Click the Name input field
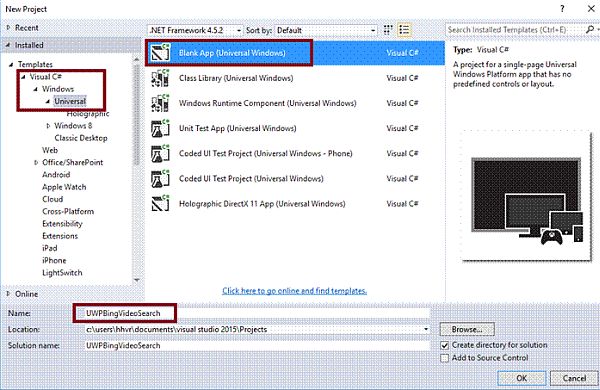Image resolution: width=600 pixels, height=390 pixels. 253,313
